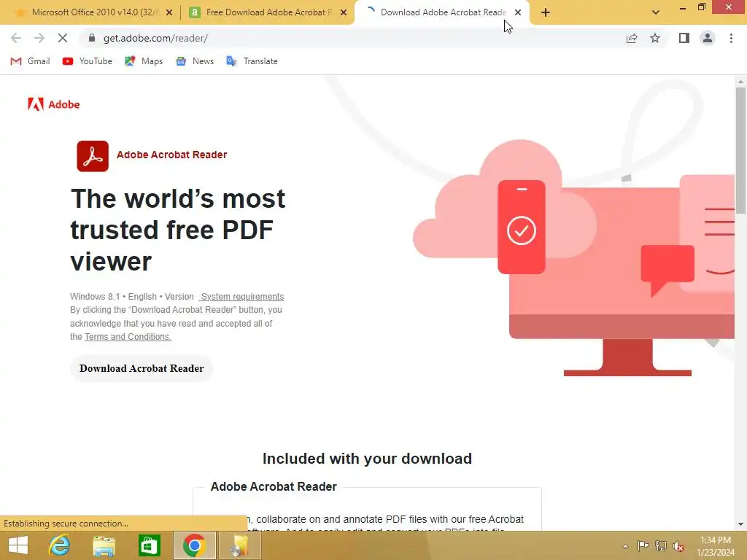747x560 pixels.
Task: Close the Free Download Adobe Acrobat tab
Action: [344, 12]
